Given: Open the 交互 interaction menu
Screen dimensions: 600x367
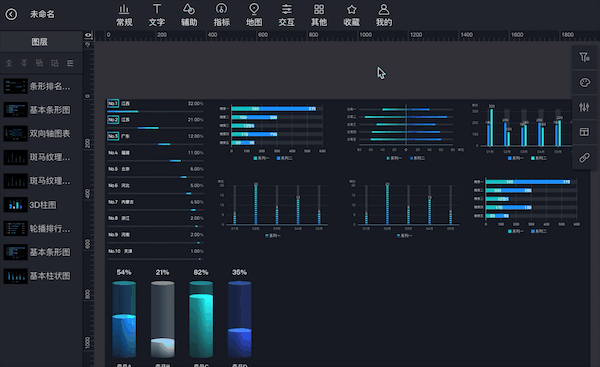Looking at the screenshot, I should (286, 15).
